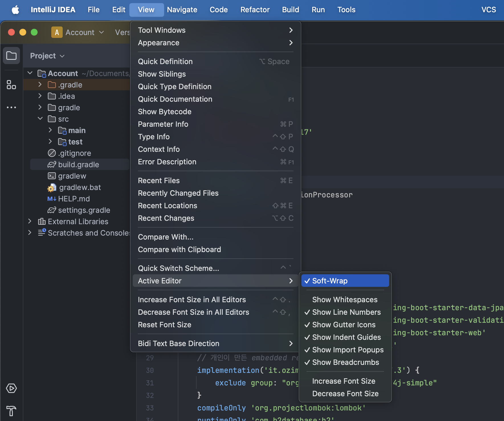Open the Build hammer tool window icon

coord(11,411)
